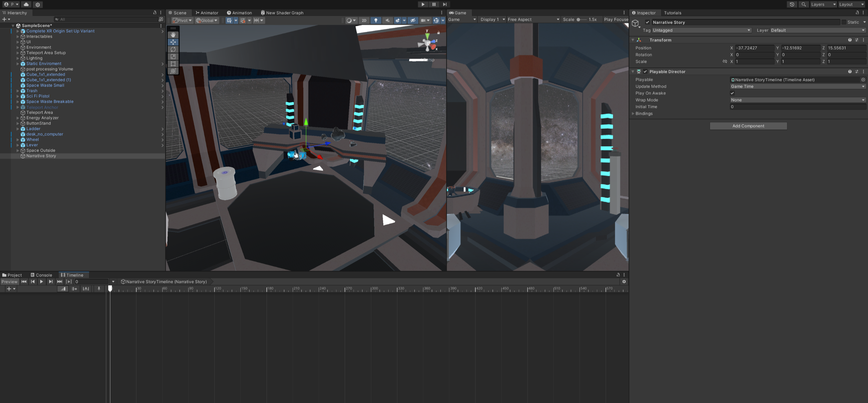
Task: Click the Rect Transform tool icon
Action: [173, 64]
